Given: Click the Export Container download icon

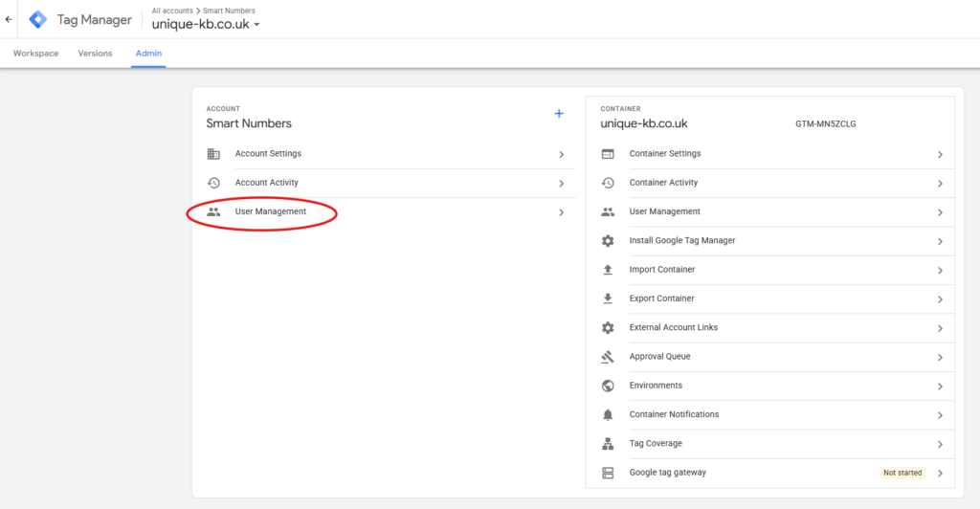Looking at the screenshot, I should (607, 299).
